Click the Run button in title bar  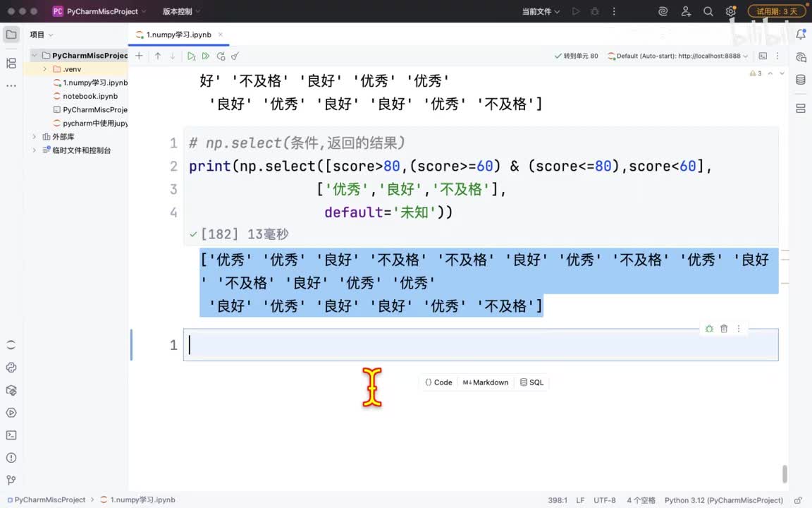click(575, 11)
